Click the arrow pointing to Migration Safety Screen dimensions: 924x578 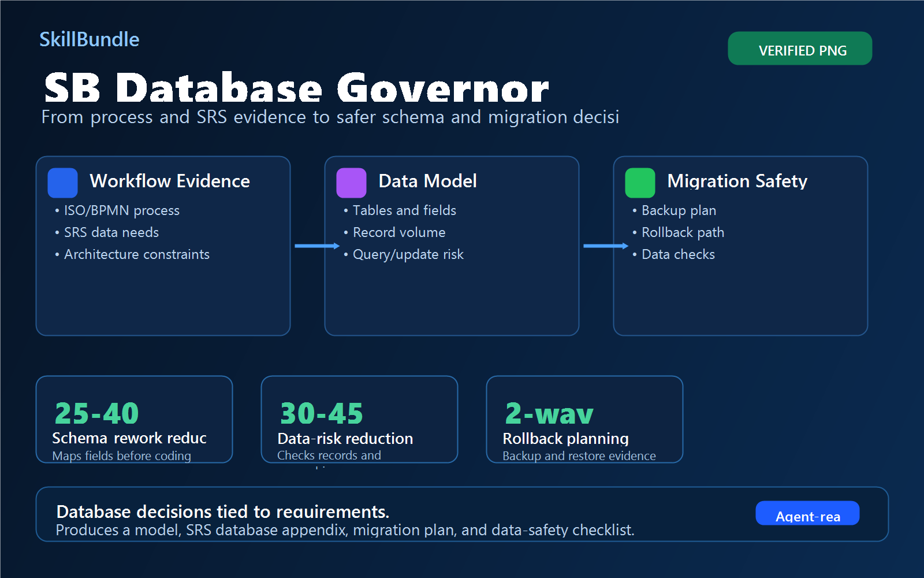point(606,246)
